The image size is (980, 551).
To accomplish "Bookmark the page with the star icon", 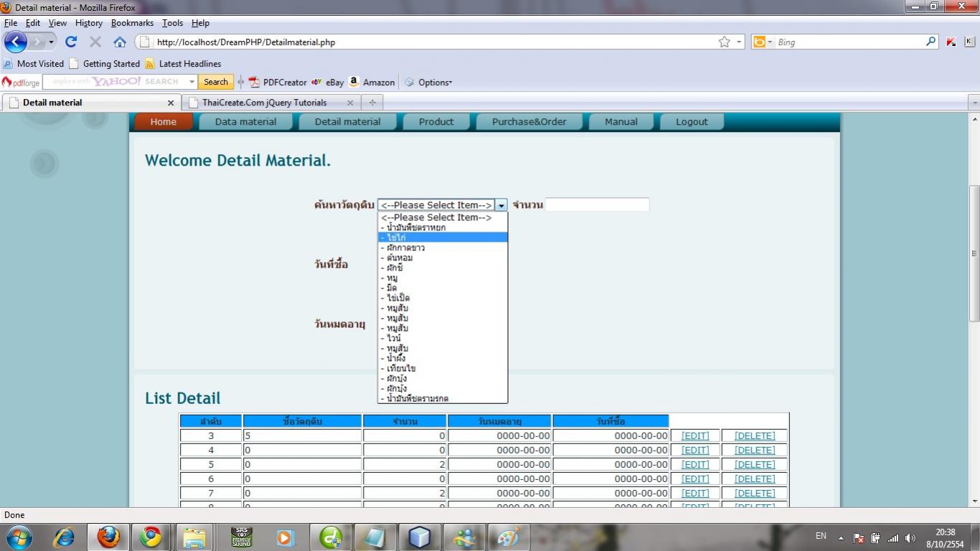I will click(x=725, y=42).
